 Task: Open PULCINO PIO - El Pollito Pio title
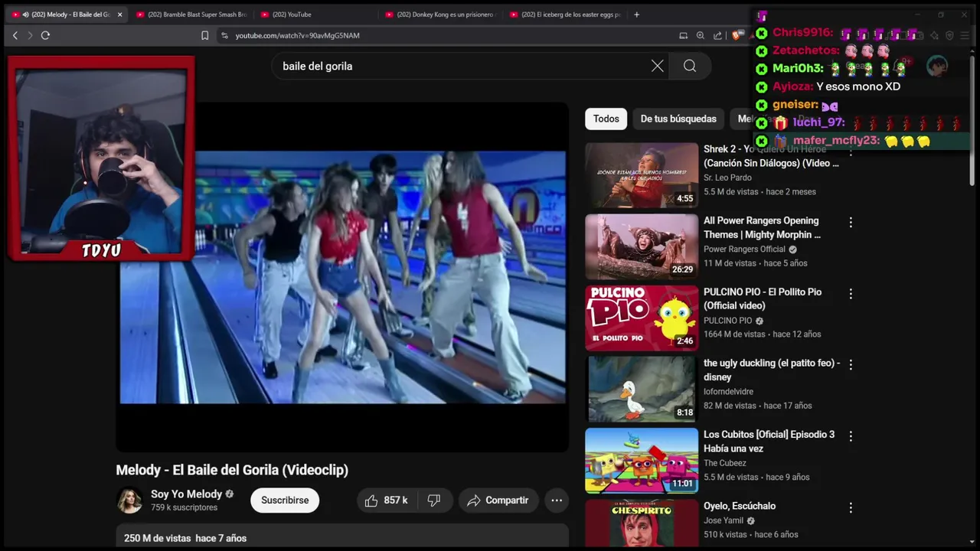pos(763,298)
